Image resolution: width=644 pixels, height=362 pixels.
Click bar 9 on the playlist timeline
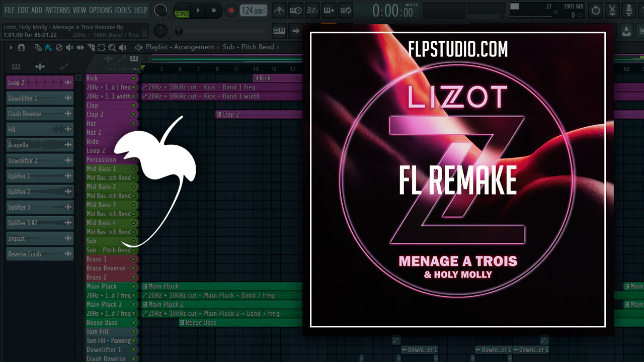[217, 69]
